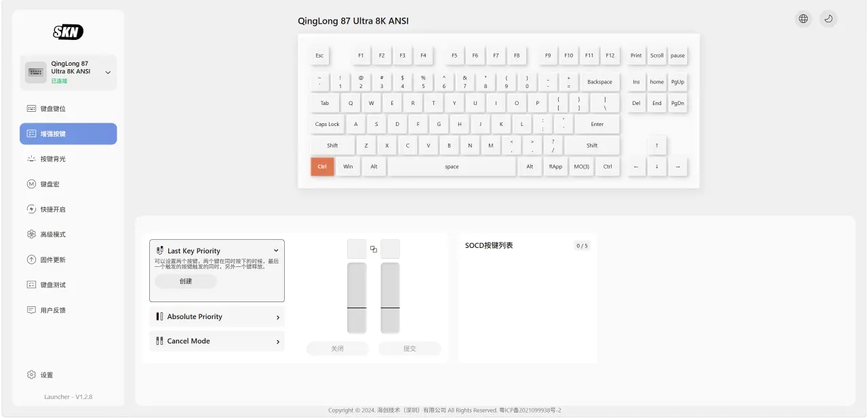Select the up arrow key
This screenshot has width=868, height=418.
(x=657, y=145)
